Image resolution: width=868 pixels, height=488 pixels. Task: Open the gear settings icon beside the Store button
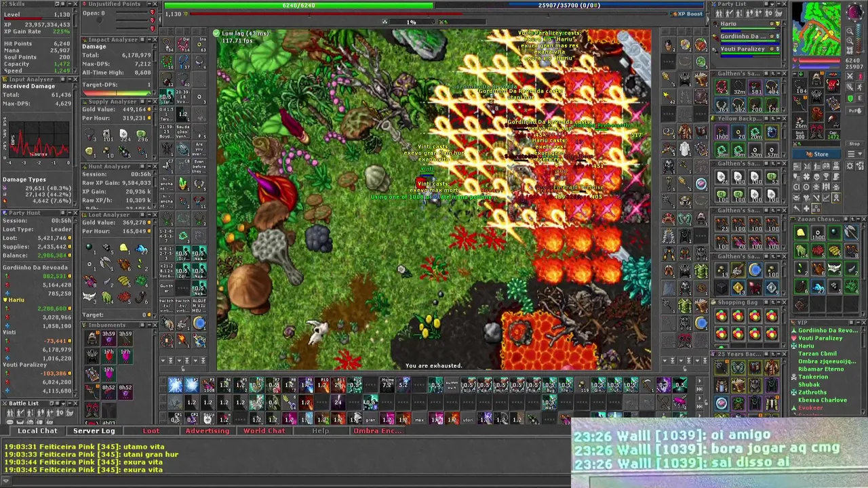pos(849,165)
